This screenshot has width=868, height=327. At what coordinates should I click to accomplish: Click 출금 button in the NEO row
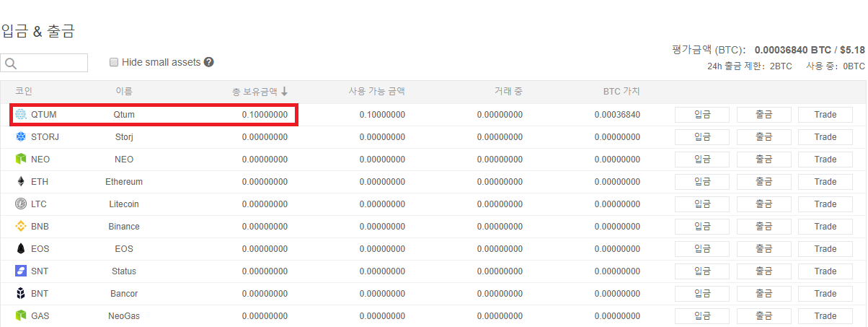764,160
